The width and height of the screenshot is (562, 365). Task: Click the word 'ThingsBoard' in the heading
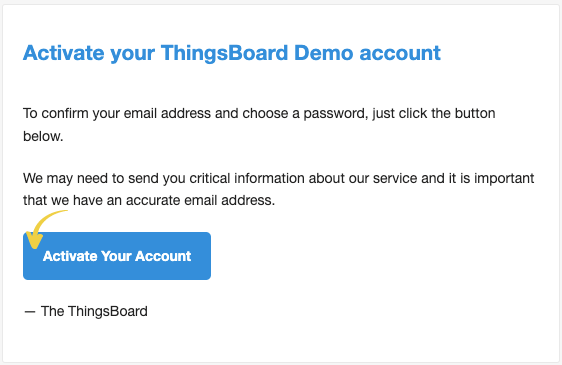(x=224, y=53)
